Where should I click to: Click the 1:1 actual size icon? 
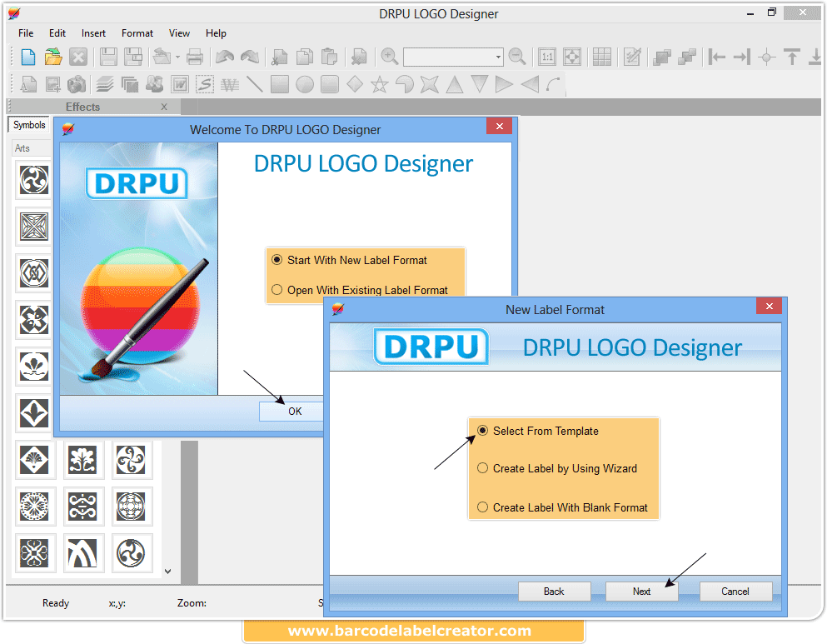(547, 57)
